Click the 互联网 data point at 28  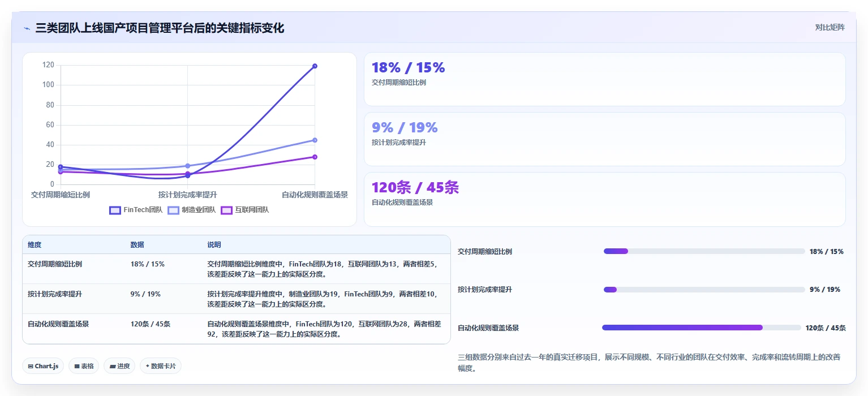click(315, 157)
